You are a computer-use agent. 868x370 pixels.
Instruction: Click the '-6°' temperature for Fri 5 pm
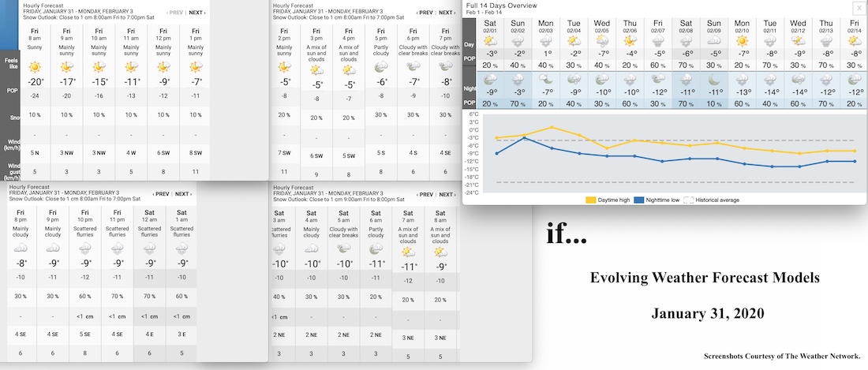[380, 82]
